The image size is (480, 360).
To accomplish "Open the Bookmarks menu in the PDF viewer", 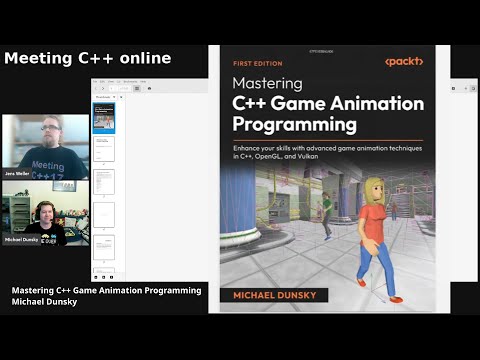I will coord(130,82).
